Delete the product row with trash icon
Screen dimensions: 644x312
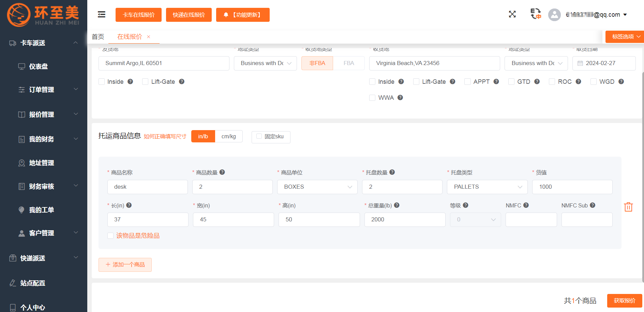point(628,207)
